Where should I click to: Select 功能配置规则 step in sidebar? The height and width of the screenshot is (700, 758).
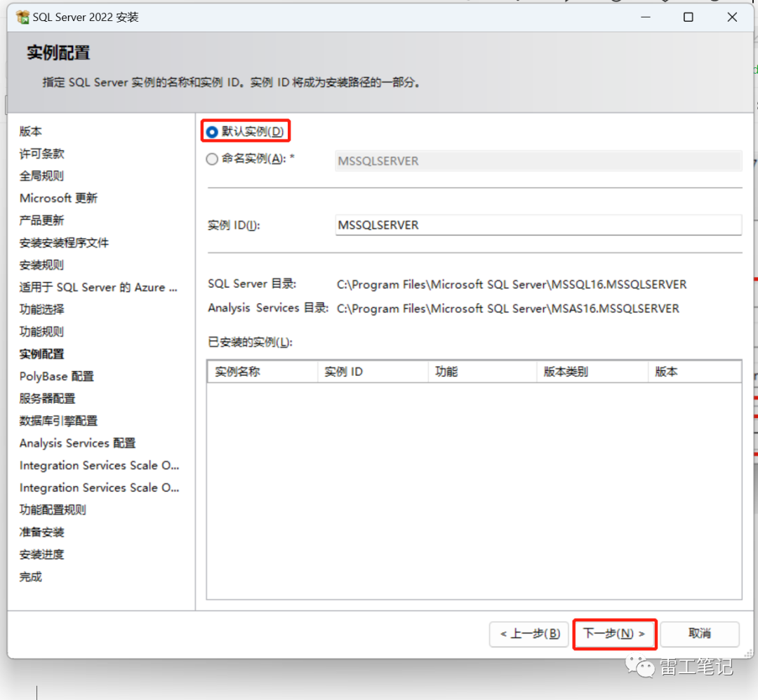(53, 509)
